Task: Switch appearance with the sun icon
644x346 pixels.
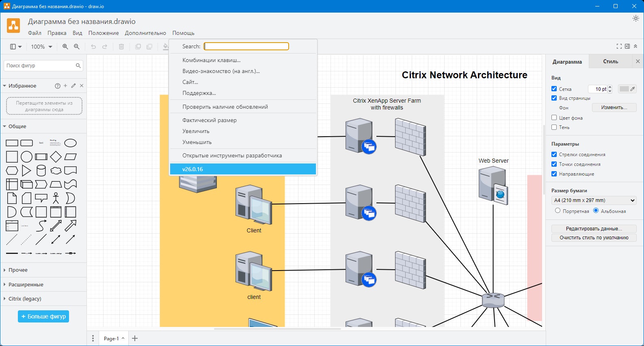Action: pos(635,19)
